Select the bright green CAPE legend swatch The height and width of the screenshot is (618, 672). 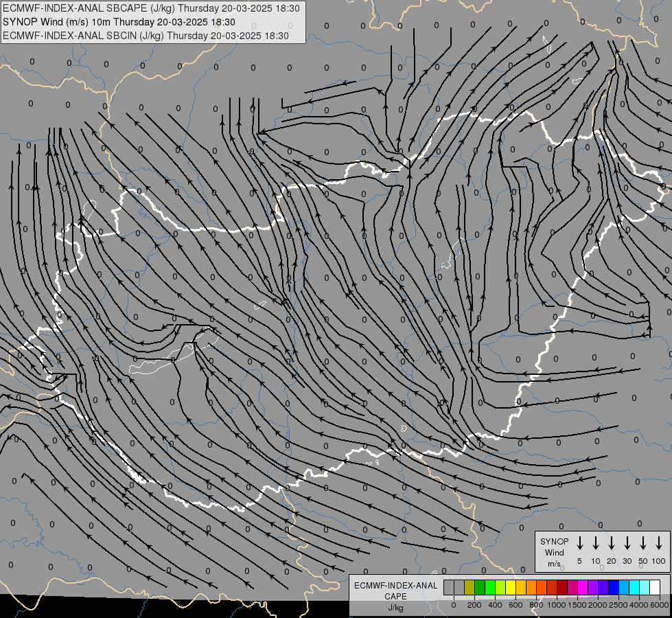[x=490, y=587]
